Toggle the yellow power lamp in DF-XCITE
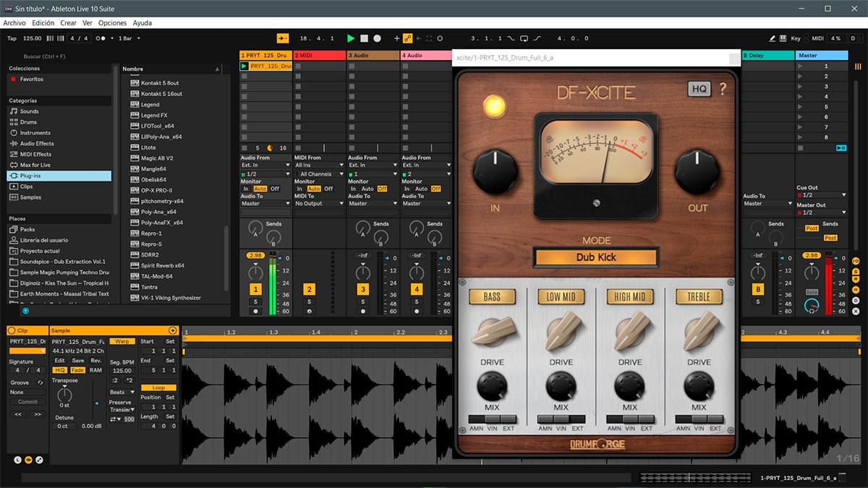 tap(494, 106)
